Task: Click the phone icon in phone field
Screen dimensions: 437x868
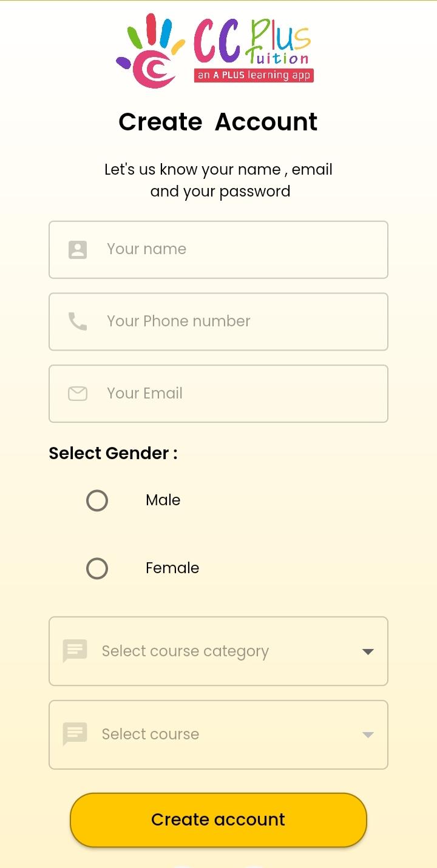Action: tap(78, 321)
